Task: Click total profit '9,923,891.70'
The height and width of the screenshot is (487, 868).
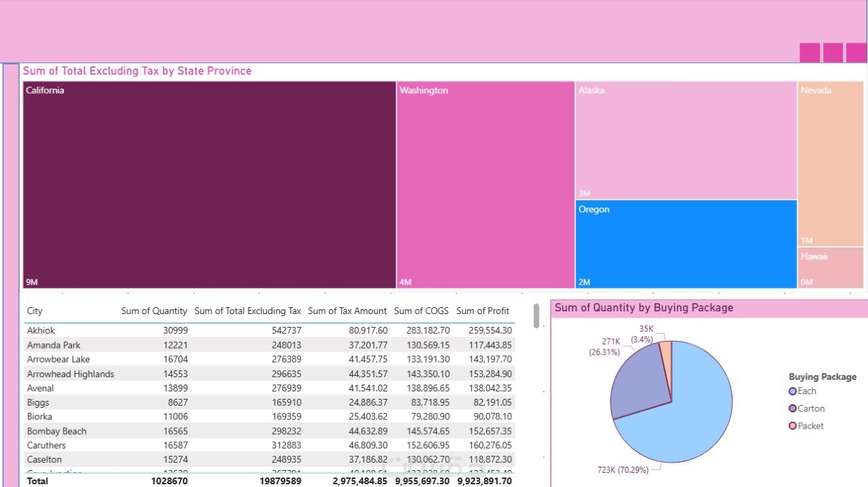Action: 484,481
